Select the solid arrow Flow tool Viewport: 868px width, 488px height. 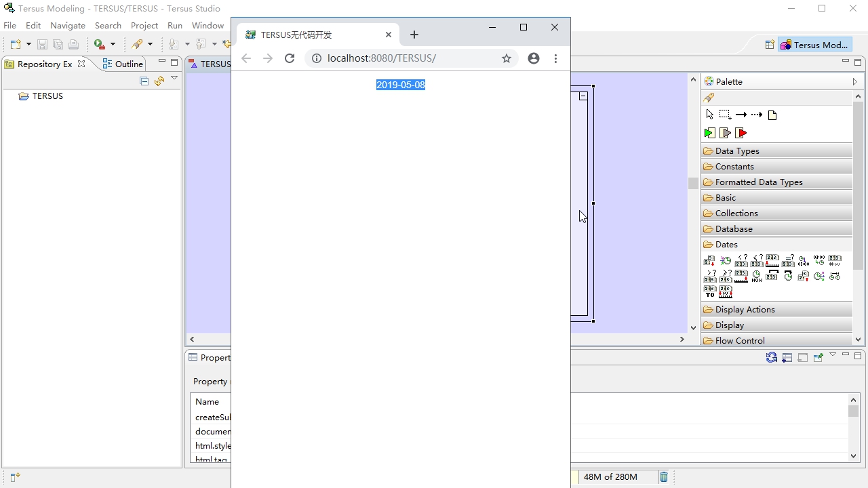click(x=741, y=115)
